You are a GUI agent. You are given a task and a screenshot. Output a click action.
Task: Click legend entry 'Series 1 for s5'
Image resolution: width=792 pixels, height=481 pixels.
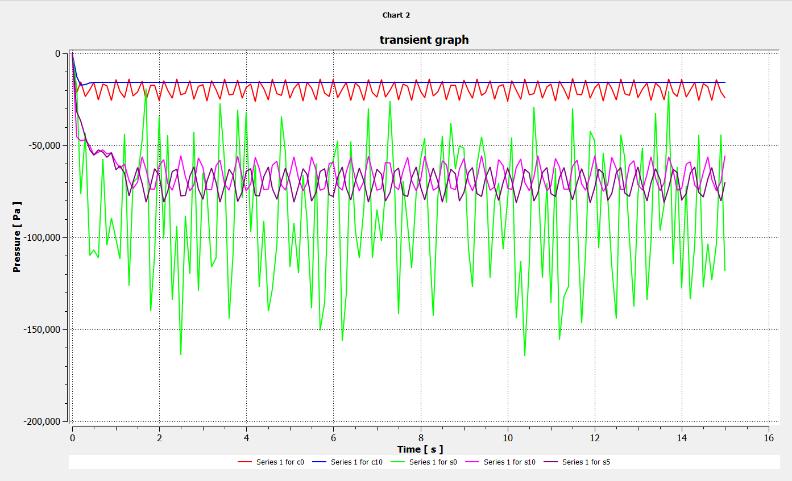coord(586,462)
